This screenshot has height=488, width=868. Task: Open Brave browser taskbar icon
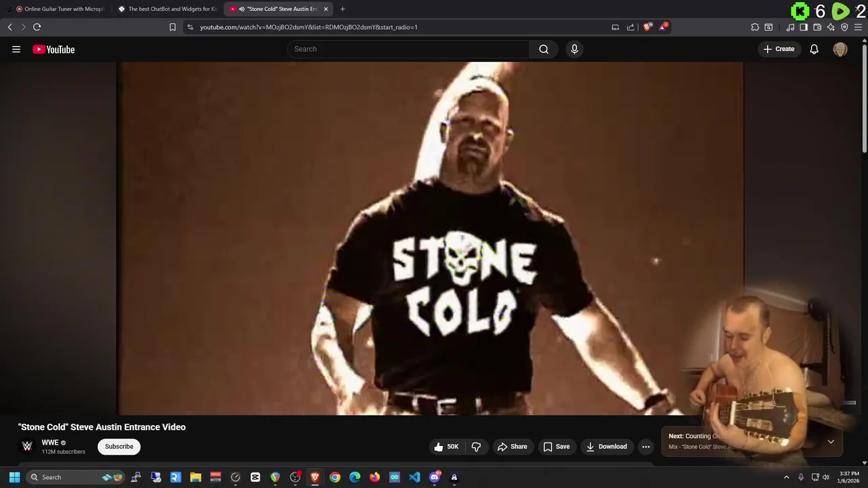[315, 477]
